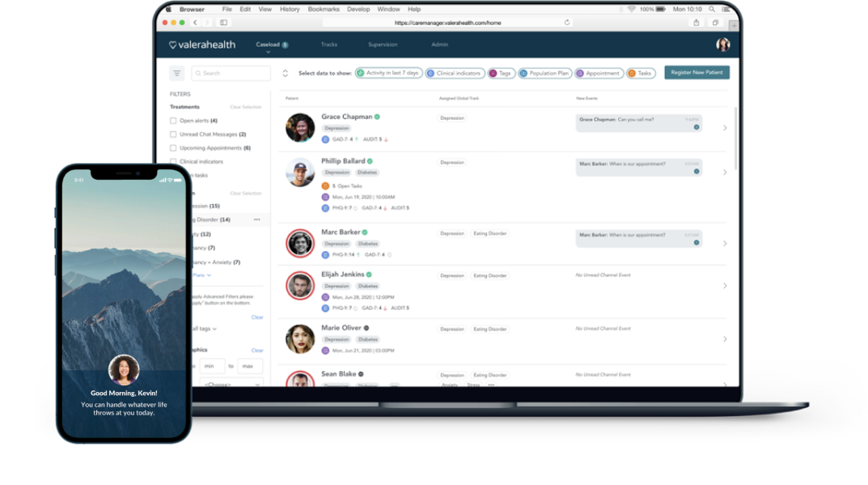
Task: Click Marc Barker's Eating Disorder track tag
Action: [x=490, y=233]
